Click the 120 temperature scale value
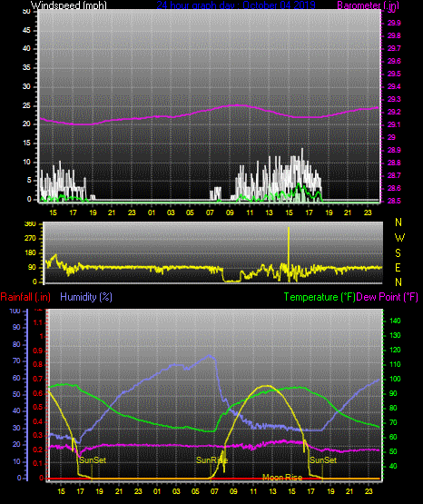The image size is (423, 504). click(395, 350)
